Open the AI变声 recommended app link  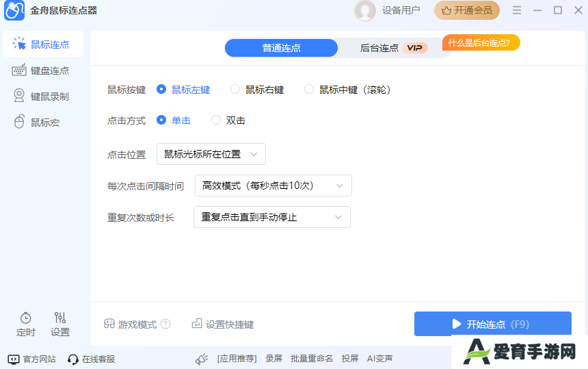[x=380, y=359]
